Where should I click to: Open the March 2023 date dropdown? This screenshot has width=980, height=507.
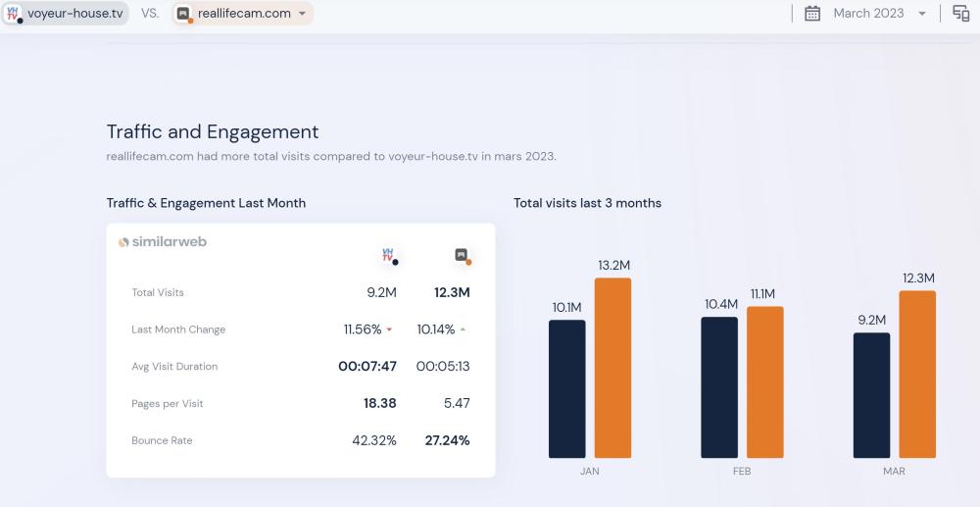(x=922, y=14)
